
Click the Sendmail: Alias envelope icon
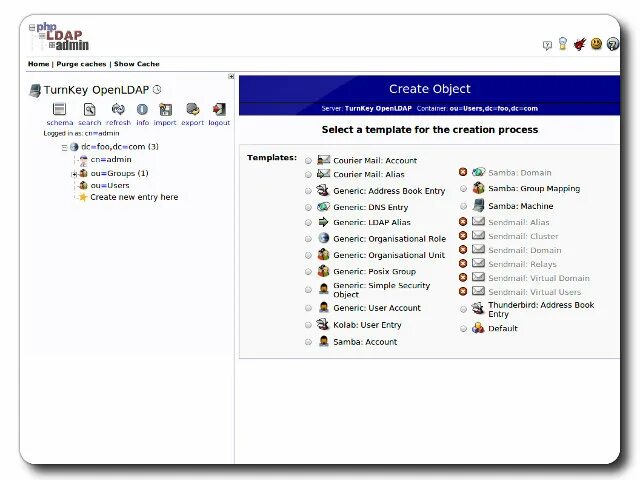(x=478, y=221)
